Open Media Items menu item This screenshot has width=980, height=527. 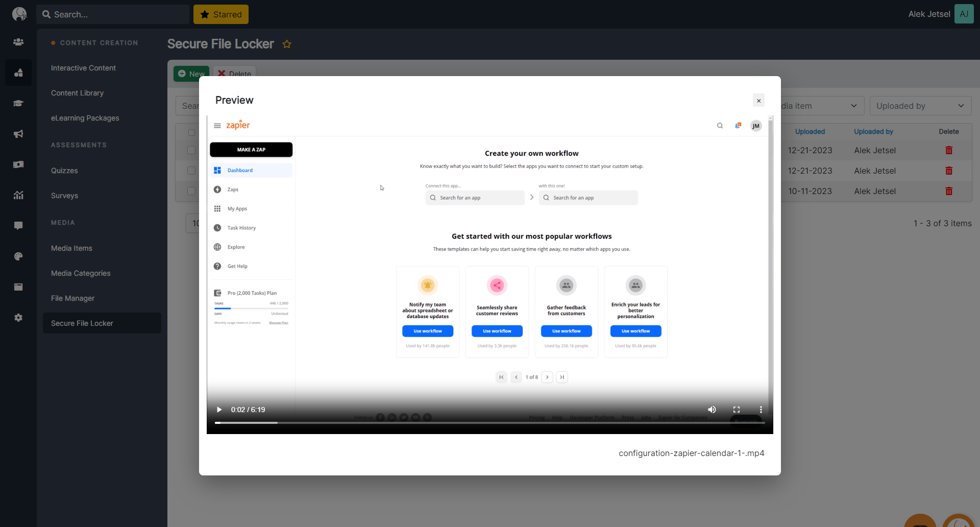[x=71, y=248]
